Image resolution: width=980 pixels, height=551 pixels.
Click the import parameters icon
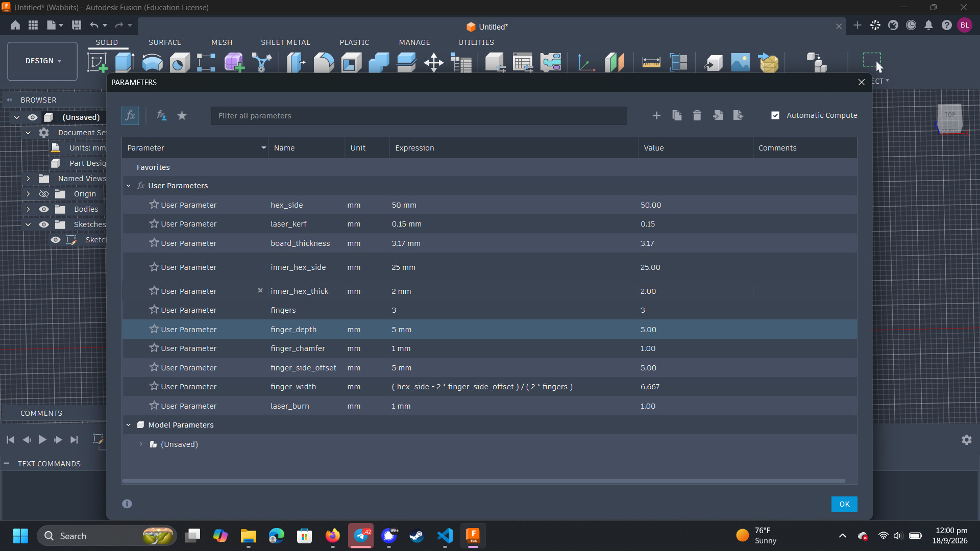click(x=718, y=116)
